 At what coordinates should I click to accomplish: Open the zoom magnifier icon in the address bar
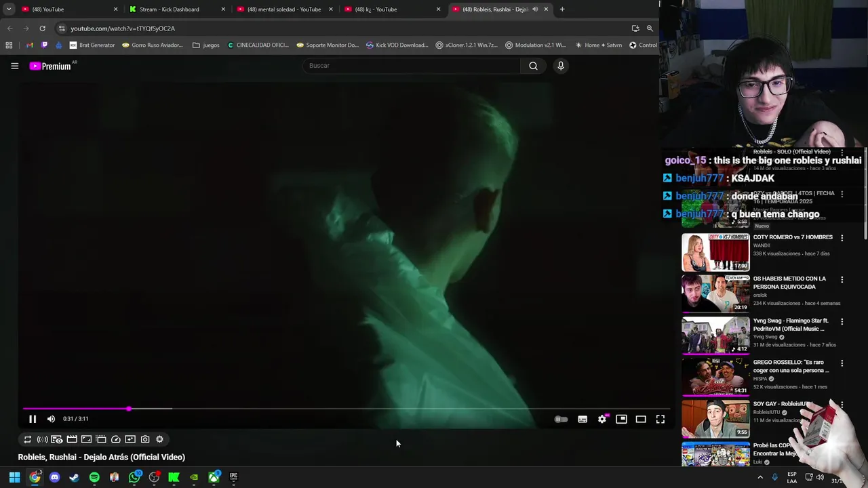[650, 28]
